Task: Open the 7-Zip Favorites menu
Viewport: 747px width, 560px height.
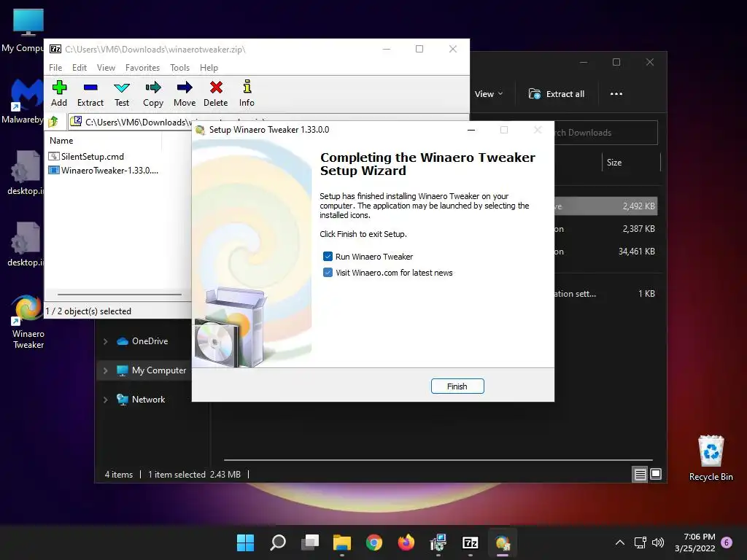Action: pos(142,68)
